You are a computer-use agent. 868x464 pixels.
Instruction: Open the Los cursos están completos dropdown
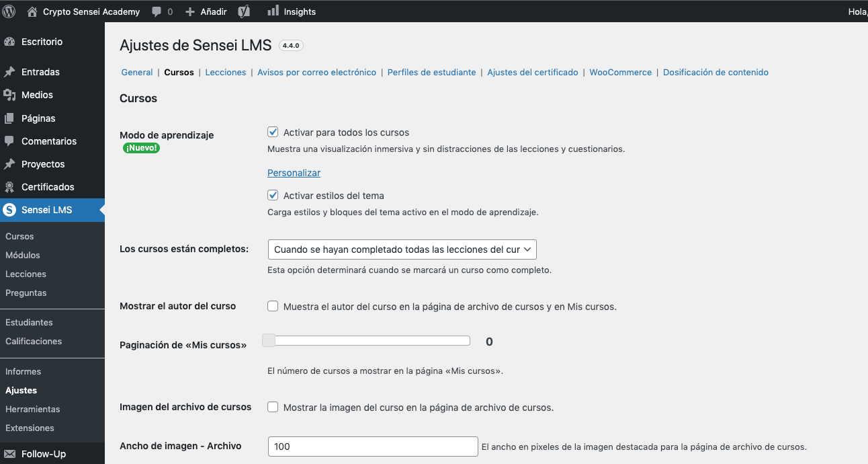tap(402, 249)
